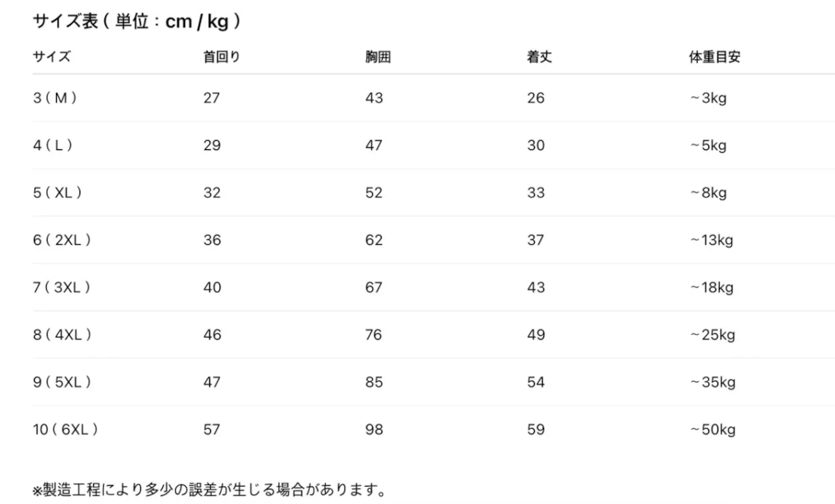Select the 4 (L) size row label
The image size is (835, 504).
tap(53, 145)
